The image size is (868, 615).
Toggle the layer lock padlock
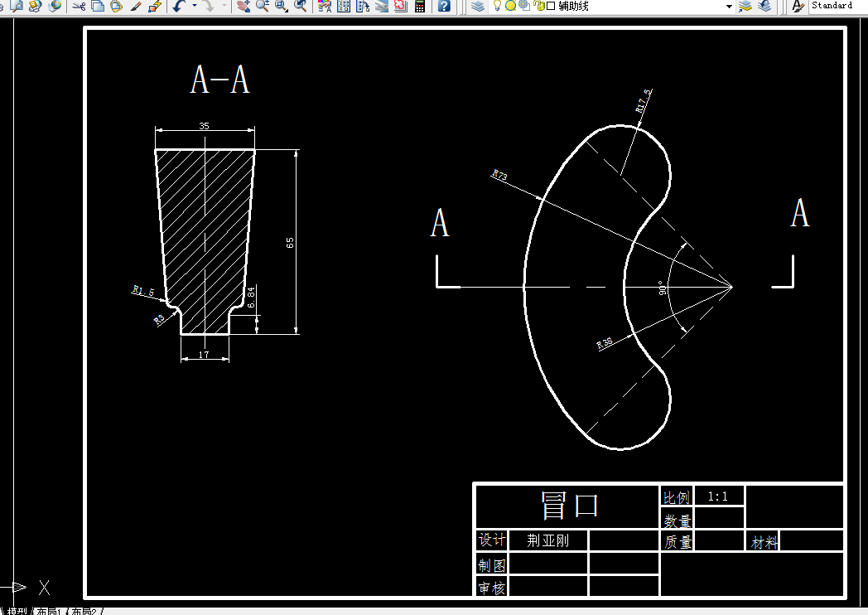tap(539, 6)
